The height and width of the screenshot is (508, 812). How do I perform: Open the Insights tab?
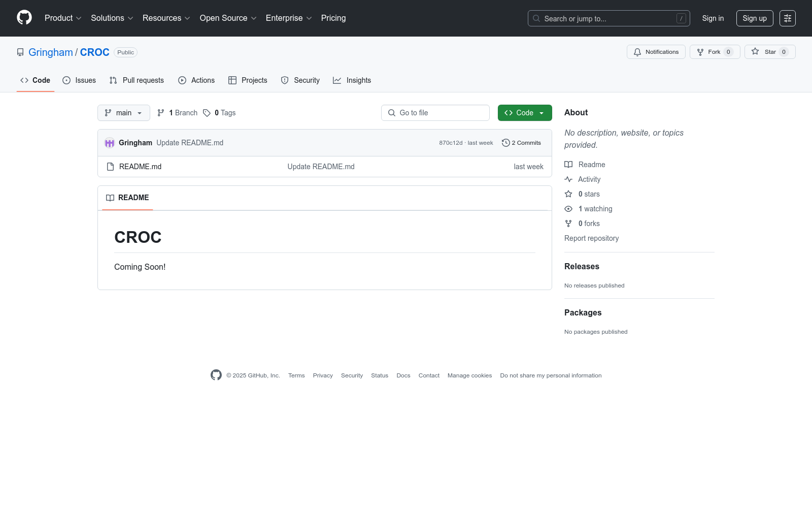click(352, 80)
